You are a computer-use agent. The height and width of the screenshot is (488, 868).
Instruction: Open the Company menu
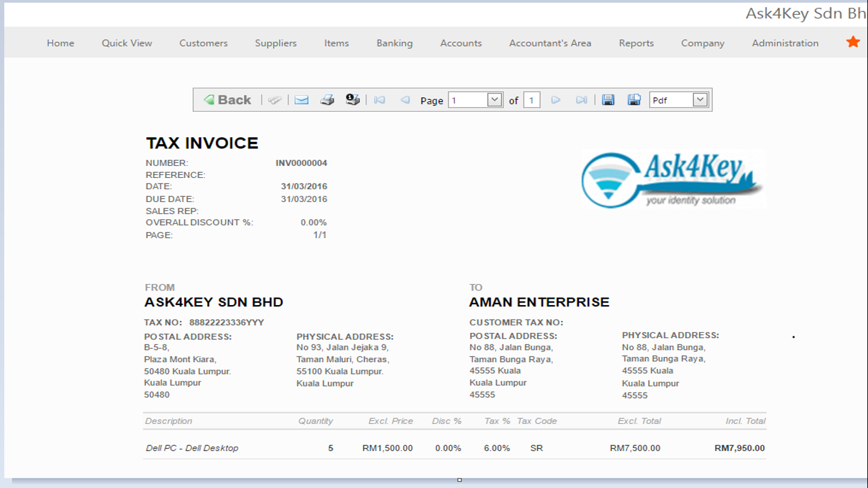pyautogui.click(x=703, y=43)
